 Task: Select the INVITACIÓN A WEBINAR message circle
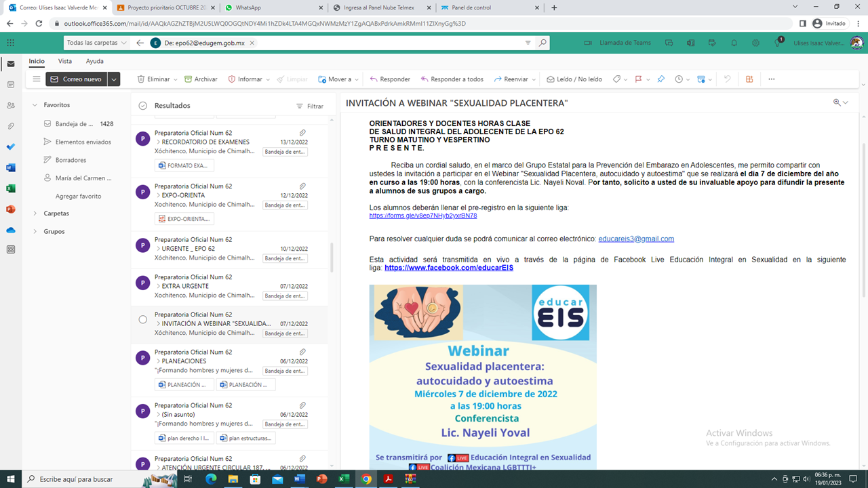(x=142, y=320)
